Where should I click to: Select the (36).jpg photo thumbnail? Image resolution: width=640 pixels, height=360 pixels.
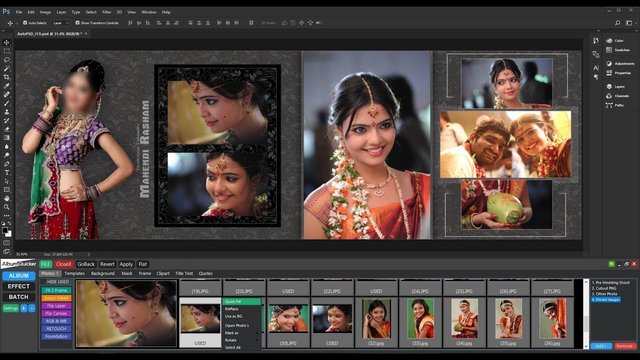552,319
